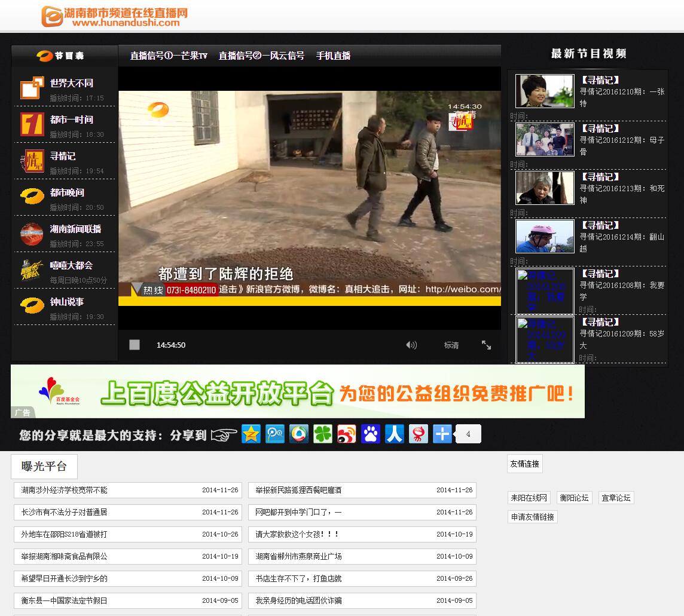Open the 钟山说事 program icon
The image size is (684, 616).
pyautogui.click(x=32, y=307)
